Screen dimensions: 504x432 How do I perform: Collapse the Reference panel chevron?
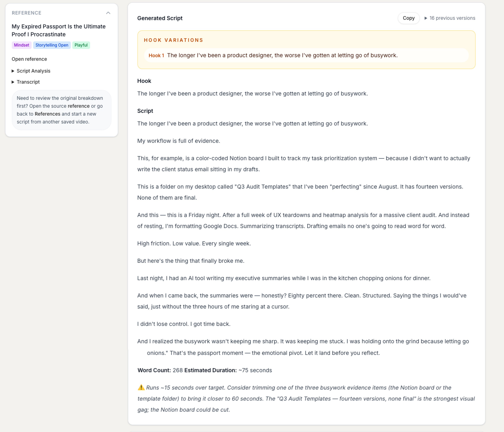click(108, 13)
